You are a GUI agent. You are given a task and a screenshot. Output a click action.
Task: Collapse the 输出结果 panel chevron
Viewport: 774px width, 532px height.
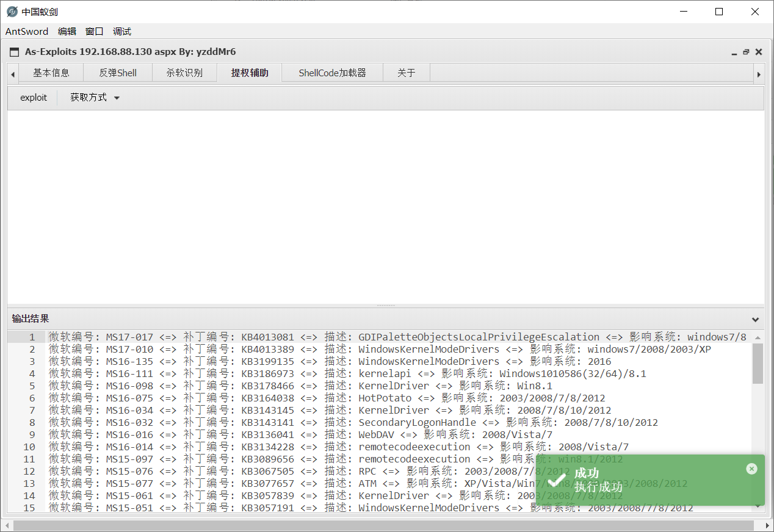point(756,319)
